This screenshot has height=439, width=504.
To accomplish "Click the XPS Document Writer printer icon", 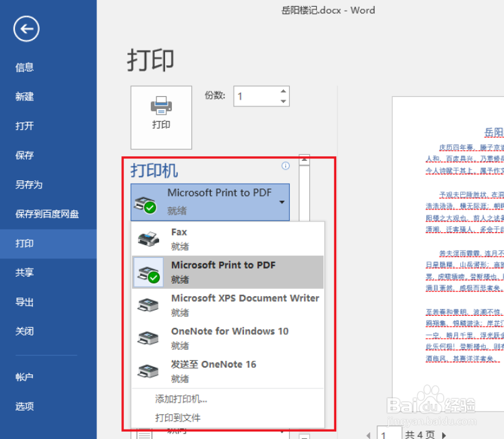I will (x=148, y=306).
